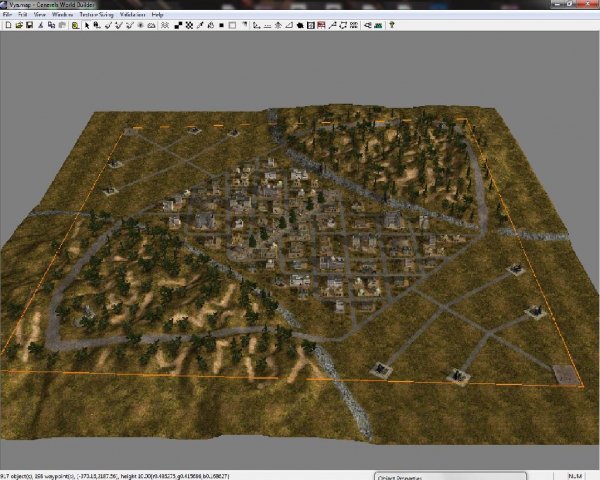Open the File menu

click(7, 15)
